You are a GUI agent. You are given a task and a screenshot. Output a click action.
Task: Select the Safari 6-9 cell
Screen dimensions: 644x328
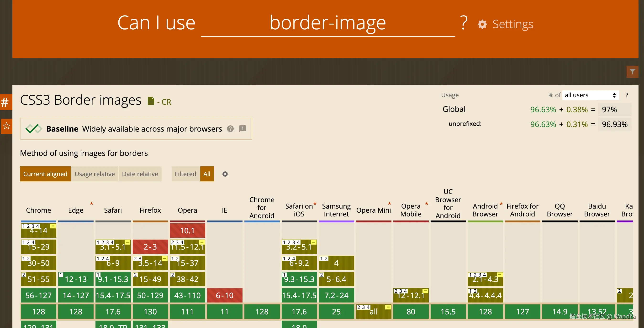[113, 263]
